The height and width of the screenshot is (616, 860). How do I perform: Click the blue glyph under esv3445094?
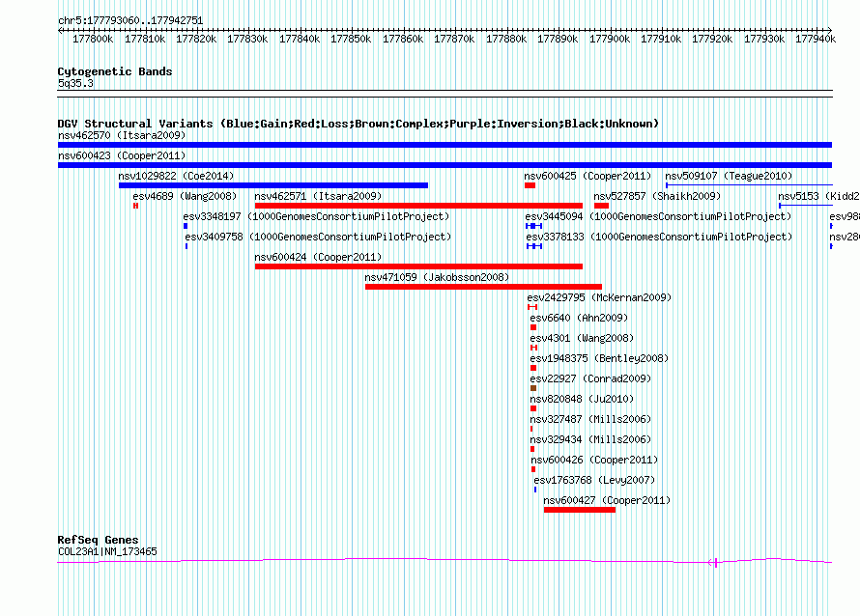pyautogui.click(x=534, y=226)
